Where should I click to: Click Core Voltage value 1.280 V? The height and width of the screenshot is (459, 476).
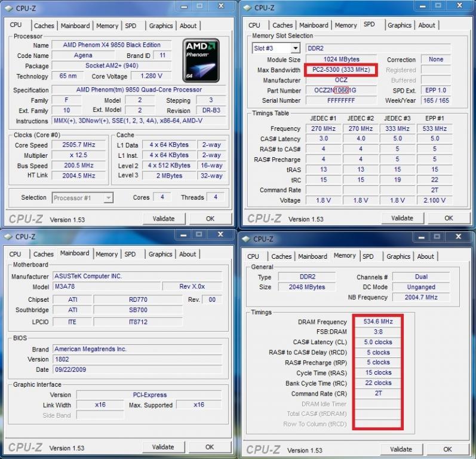[151, 76]
